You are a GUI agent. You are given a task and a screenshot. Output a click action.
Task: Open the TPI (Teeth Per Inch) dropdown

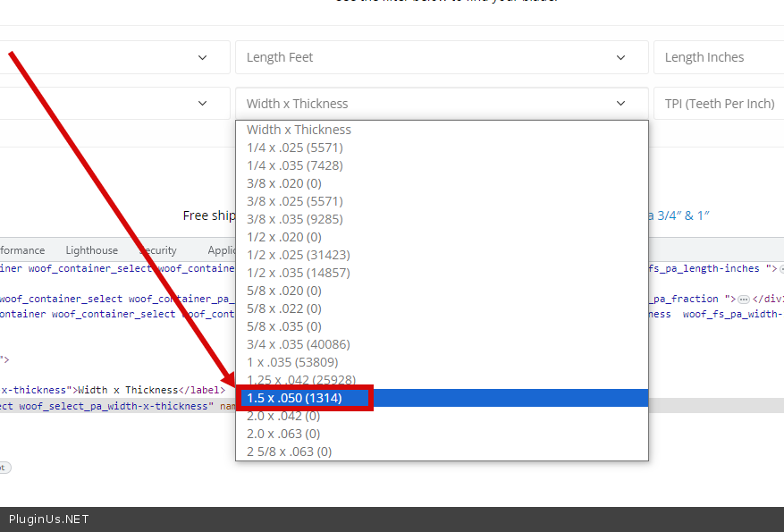719,104
